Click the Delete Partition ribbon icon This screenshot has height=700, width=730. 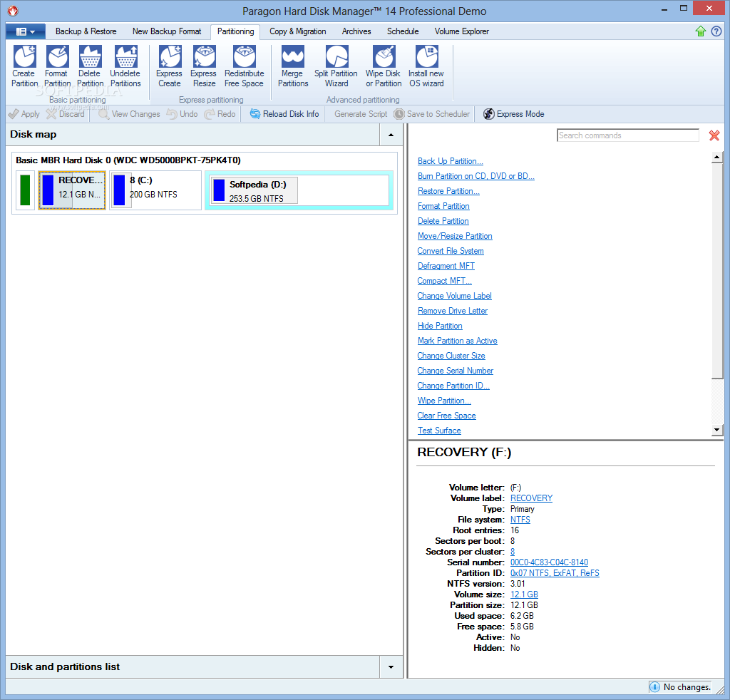tap(90, 66)
